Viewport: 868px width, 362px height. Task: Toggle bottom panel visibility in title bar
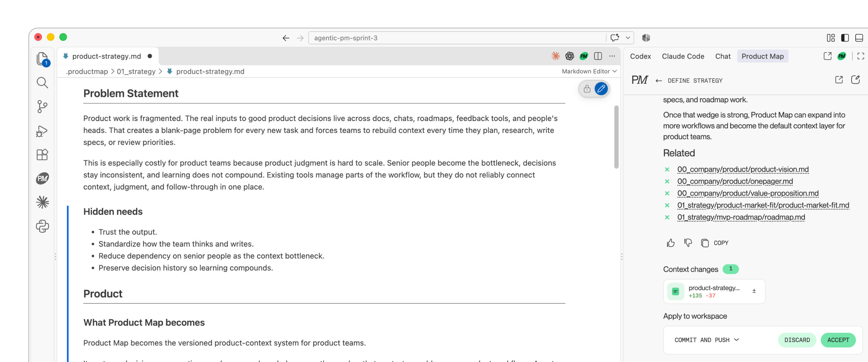coord(859,38)
